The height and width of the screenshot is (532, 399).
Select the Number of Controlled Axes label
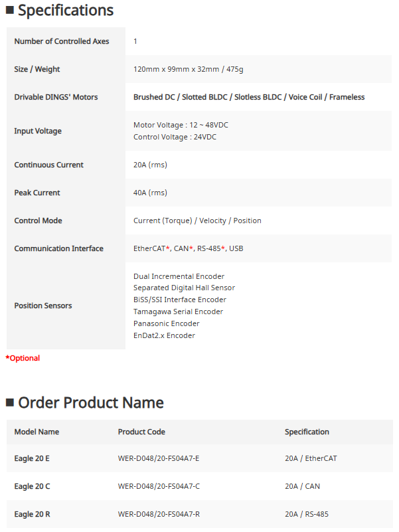coord(62,41)
